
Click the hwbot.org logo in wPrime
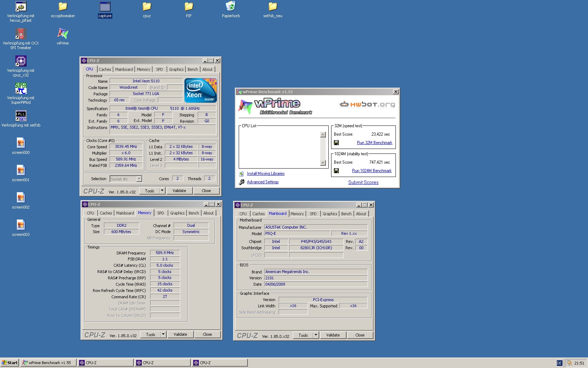coord(367,104)
